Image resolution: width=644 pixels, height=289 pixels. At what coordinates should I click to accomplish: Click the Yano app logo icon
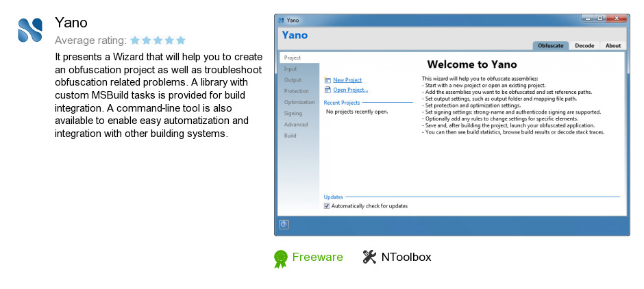coord(30,30)
